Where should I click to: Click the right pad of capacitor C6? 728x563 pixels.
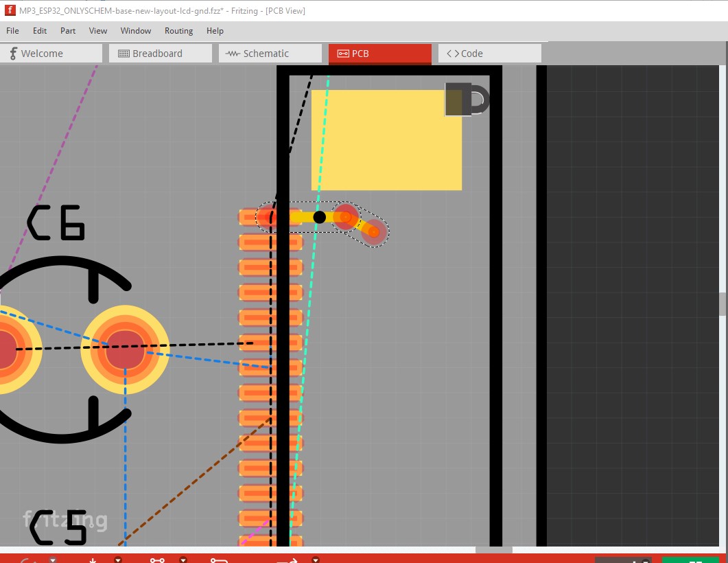(x=125, y=349)
